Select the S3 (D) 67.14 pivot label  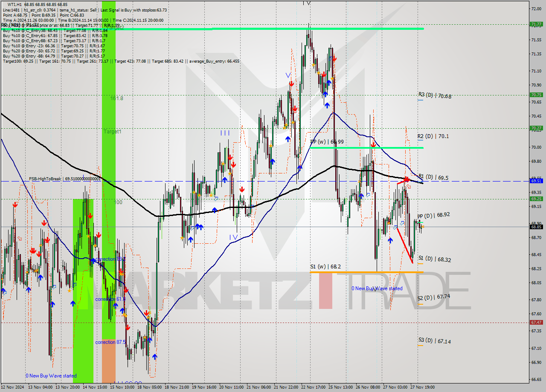[x=435, y=341]
